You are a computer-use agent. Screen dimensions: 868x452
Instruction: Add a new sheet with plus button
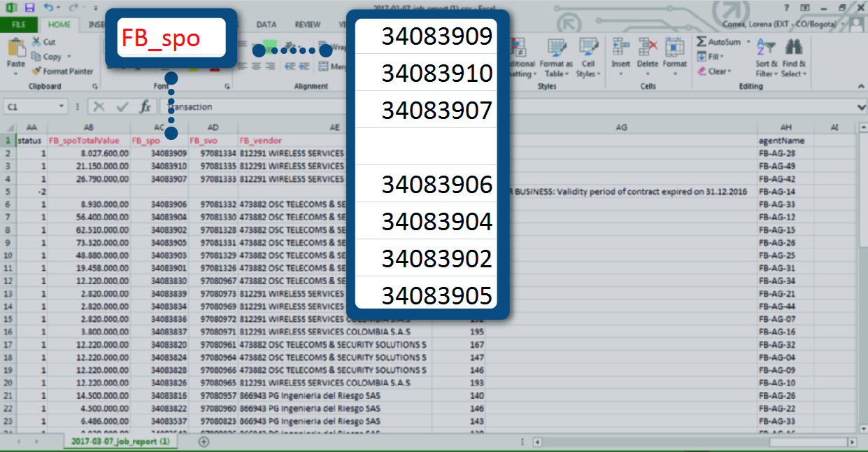(204, 442)
